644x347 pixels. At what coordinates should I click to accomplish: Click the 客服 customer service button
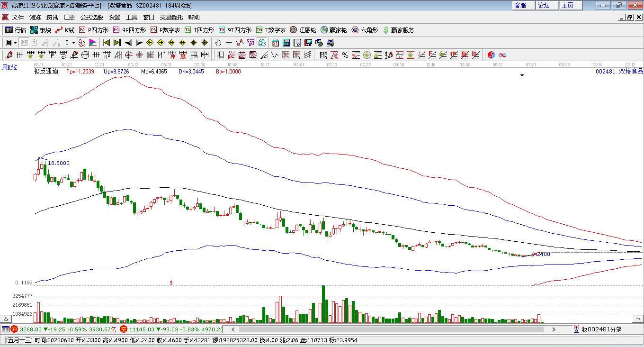[520, 5]
